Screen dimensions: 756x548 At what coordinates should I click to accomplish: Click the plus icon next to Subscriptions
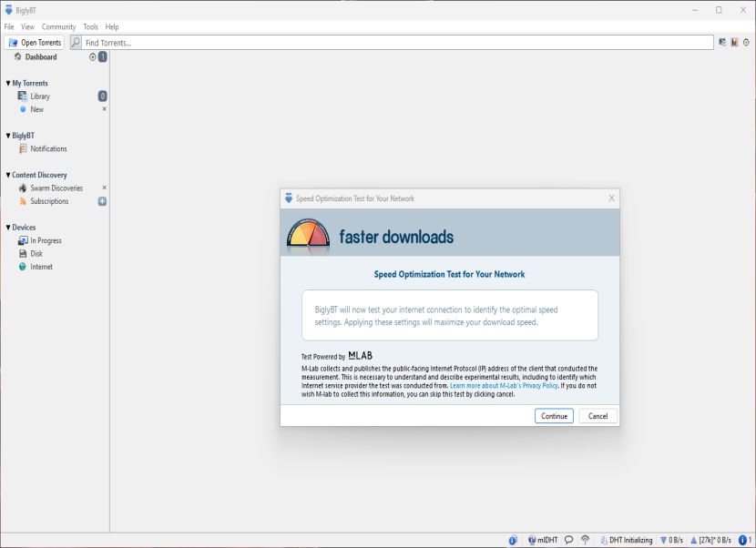pos(102,201)
